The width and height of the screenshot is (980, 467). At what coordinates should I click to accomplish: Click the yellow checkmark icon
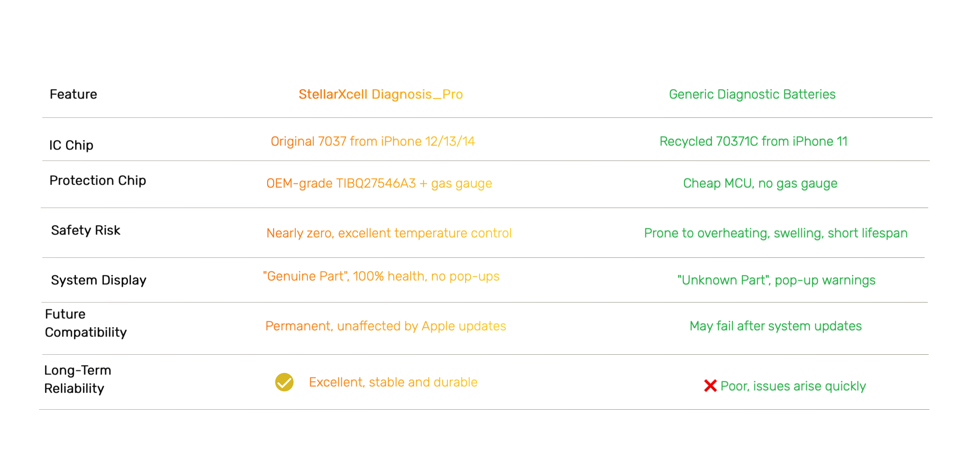[284, 382]
